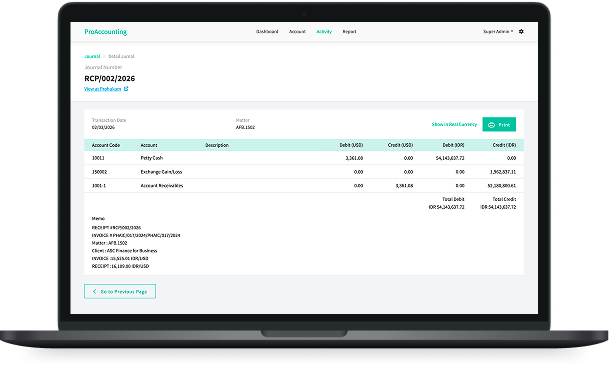Click account code 150002
Image resolution: width=609 pixels, height=366 pixels.
pyautogui.click(x=99, y=172)
